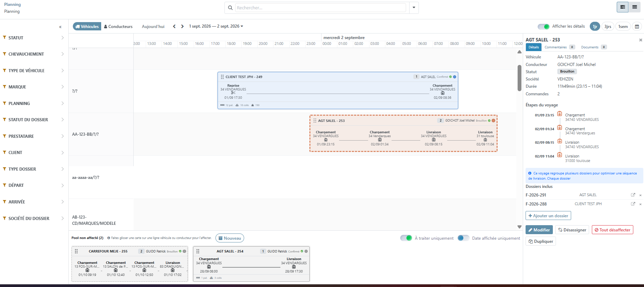
Task: Open dossier F-2026-288 external link icon
Action: 633,204
